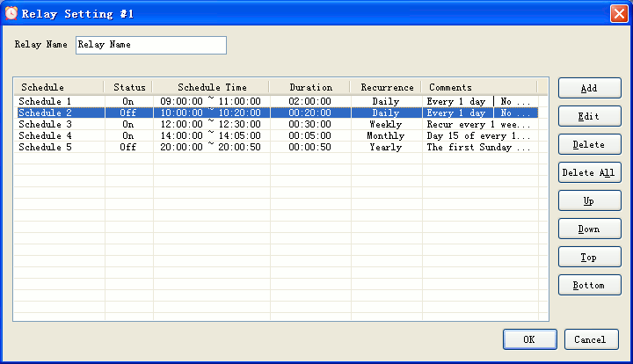Move schedule to Top
Screen dimensions: 633x364
coord(589,257)
